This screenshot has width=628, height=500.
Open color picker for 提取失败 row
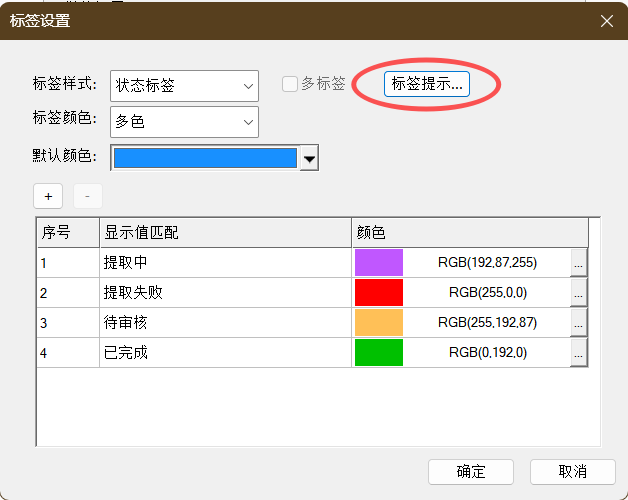pyautogui.click(x=578, y=293)
